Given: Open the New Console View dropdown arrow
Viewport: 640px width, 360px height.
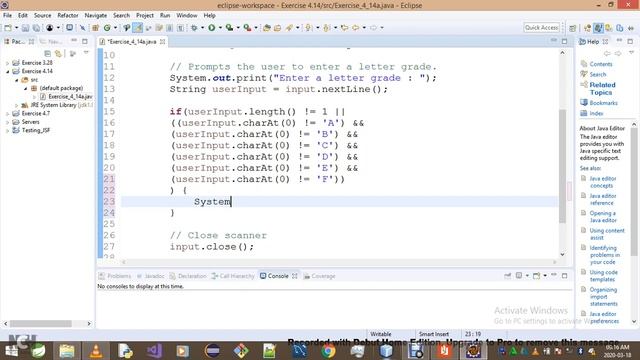Looking at the screenshot, I should (545, 276).
